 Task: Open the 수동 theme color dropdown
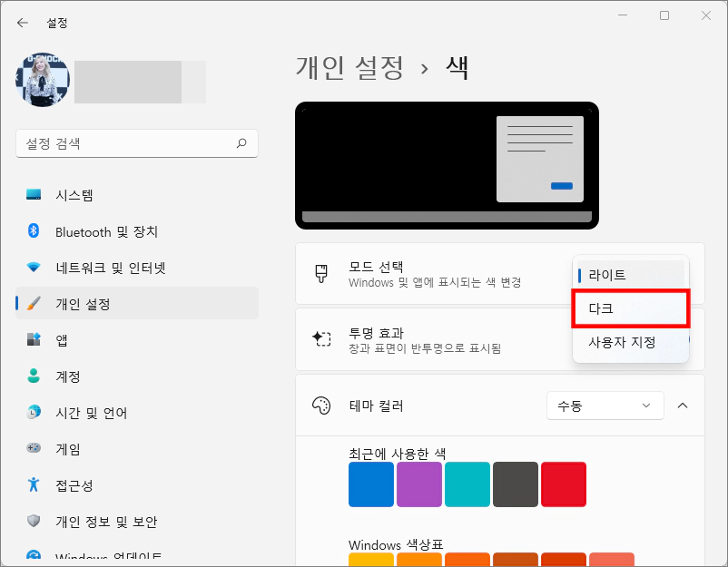605,406
